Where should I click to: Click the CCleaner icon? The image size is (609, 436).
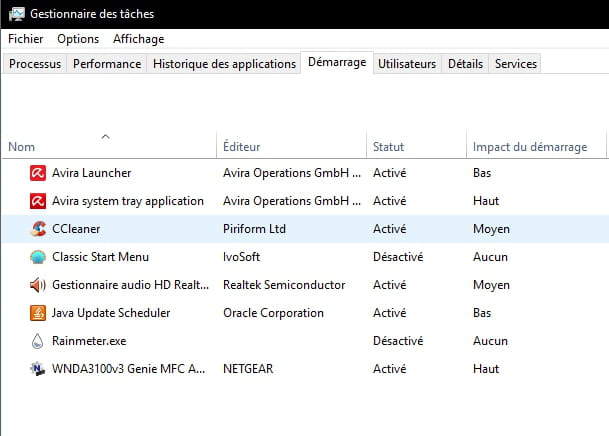[38, 229]
